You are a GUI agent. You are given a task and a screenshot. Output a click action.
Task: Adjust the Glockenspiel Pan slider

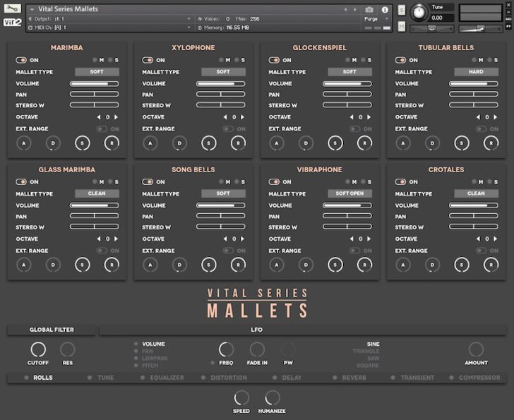click(347, 95)
